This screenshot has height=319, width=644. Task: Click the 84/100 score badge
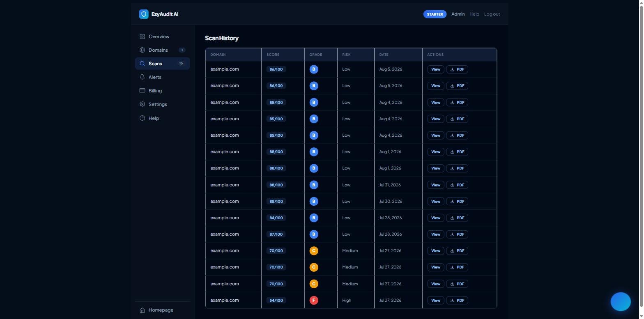coord(276,218)
